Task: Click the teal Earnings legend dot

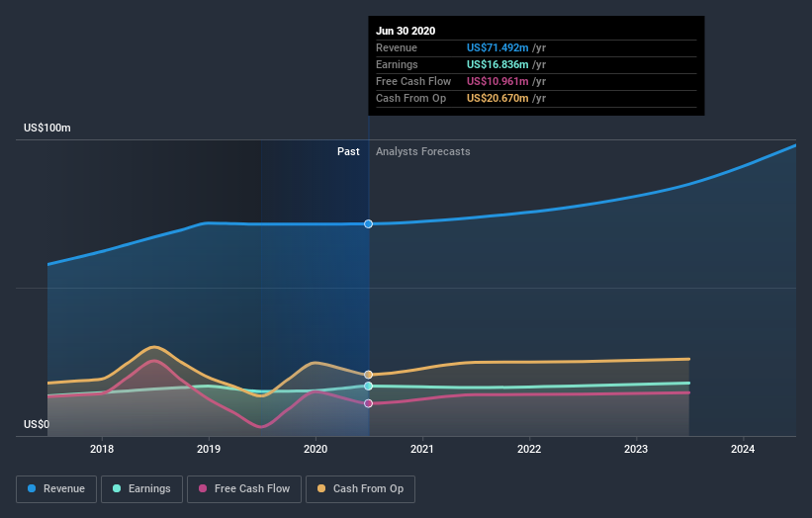Action: 117,488
